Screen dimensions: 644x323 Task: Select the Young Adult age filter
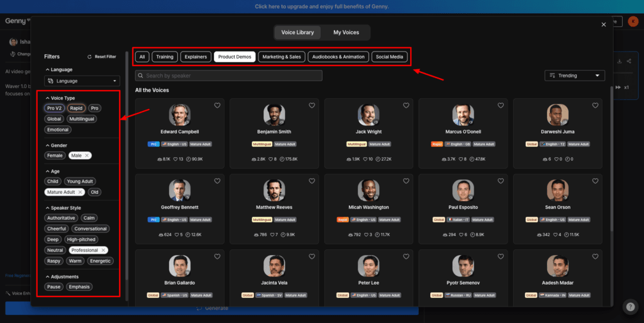point(80,181)
